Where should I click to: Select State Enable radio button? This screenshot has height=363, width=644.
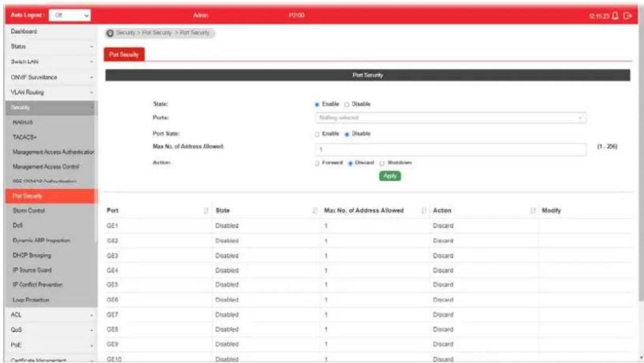click(x=317, y=104)
